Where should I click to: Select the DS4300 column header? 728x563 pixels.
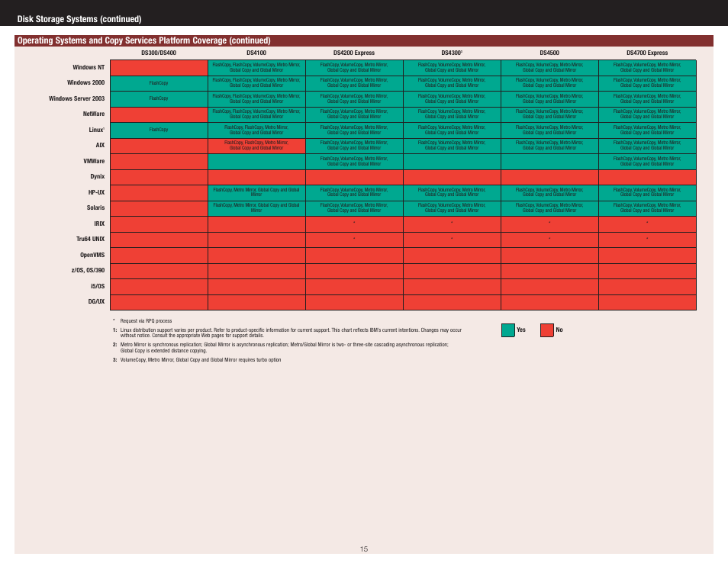tap(451, 53)
